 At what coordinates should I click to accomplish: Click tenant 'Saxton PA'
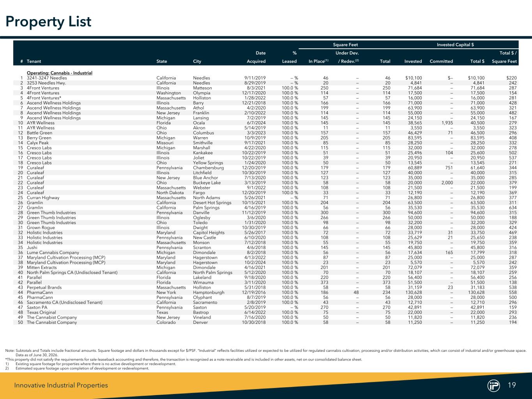click(x=38, y=307)
